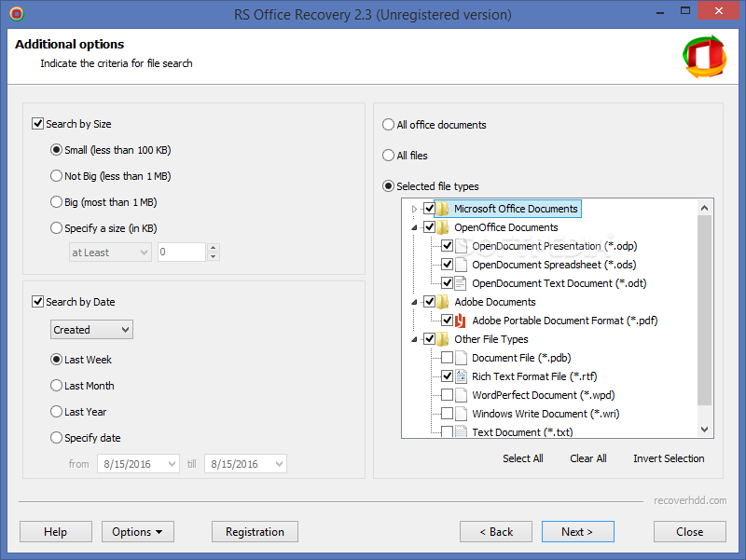This screenshot has width=746, height=560.
Task: Click the Office Recovery logo in header
Action: click(x=705, y=57)
